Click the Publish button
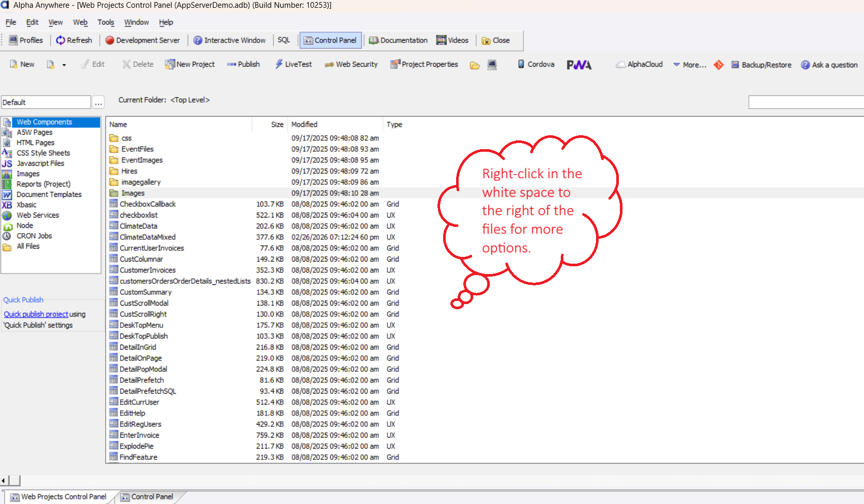This screenshot has width=864, height=504. click(x=243, y=64)
